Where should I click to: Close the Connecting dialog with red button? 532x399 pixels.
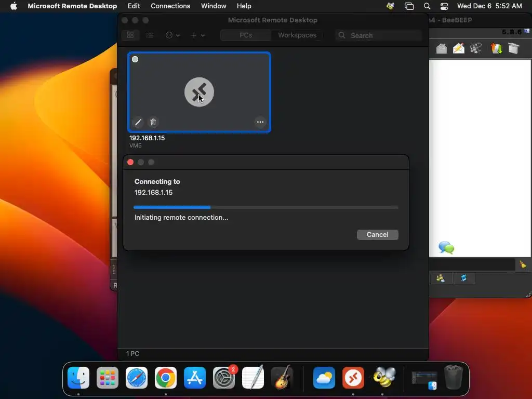pyautogui.click(x=130, y=162)
